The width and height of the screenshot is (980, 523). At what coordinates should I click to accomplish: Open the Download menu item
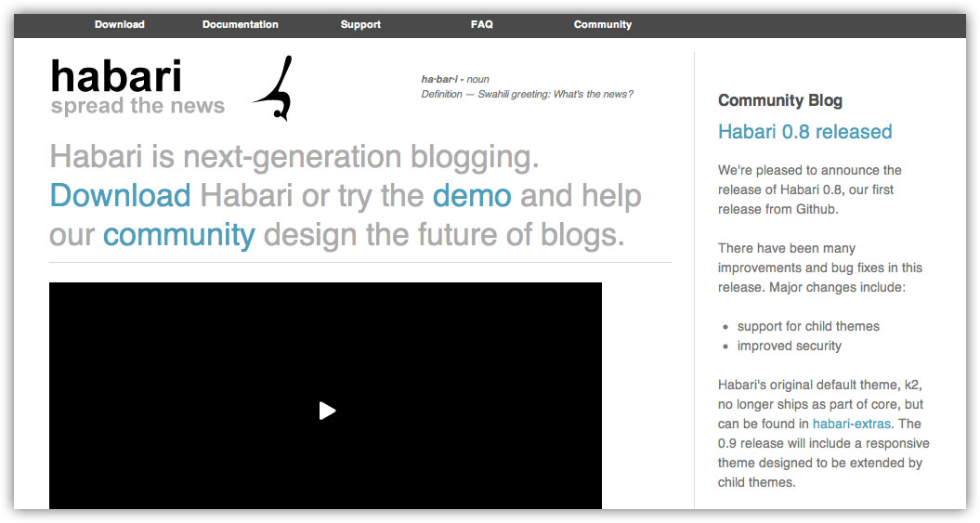[120, 24]
